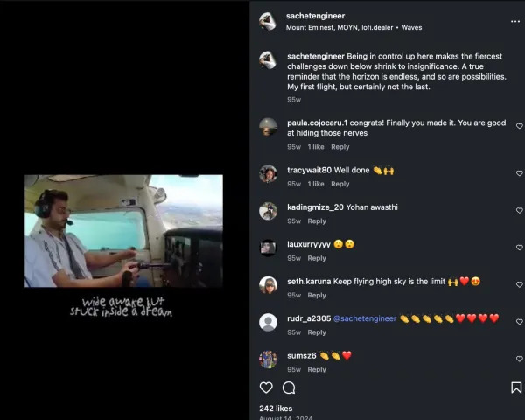Click the cockpit video to play or pause
Screen dimensions: 525x420
(x=123, y=231)
